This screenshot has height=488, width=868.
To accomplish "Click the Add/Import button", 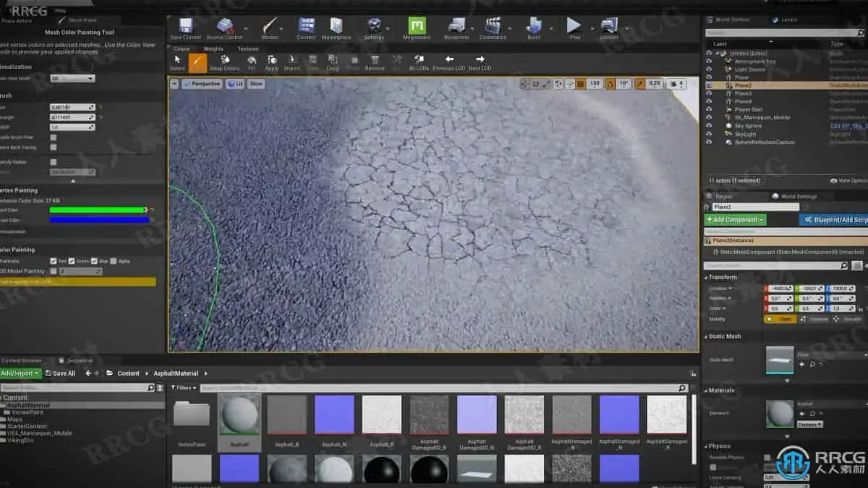I will click(x=20, y=373).
